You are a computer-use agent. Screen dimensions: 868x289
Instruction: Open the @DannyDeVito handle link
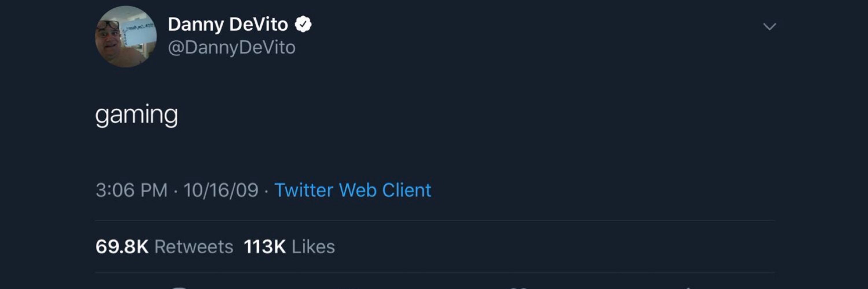tap(231, 47)
